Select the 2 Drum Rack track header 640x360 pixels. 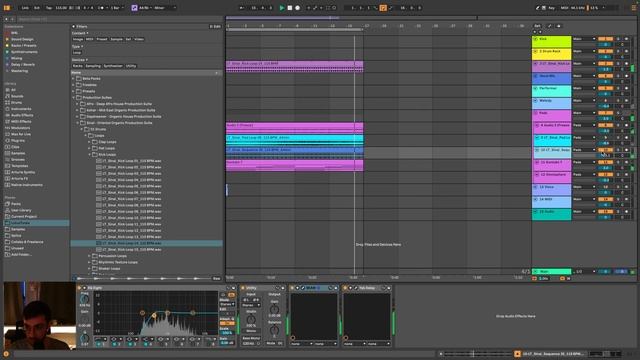pos(551,54)
